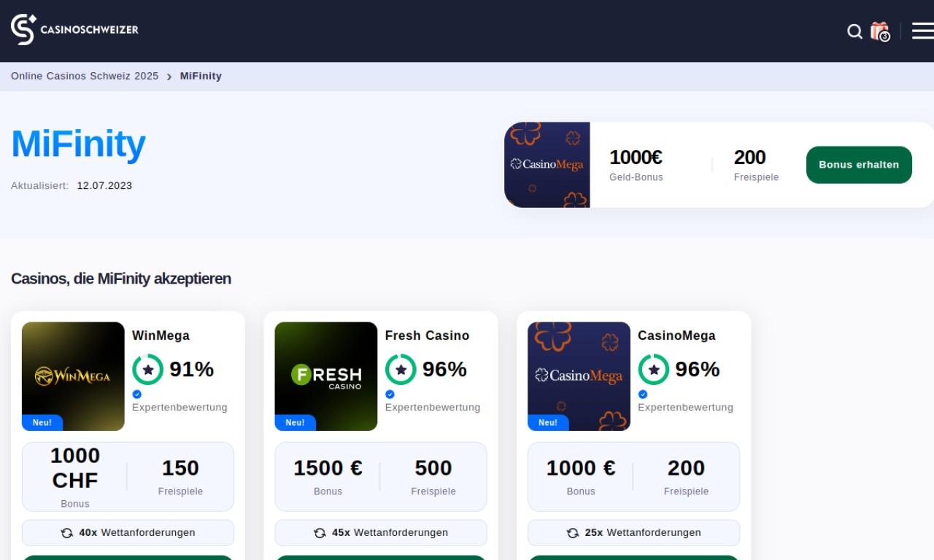The image size is (934, 560).
Task: Click the WinMega star rating ring
Action: pos(148,370)
